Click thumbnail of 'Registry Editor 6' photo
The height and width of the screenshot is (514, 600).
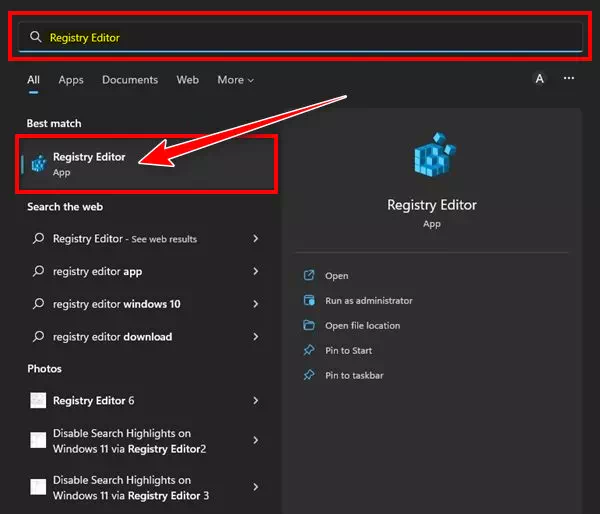click(x=38, y=400)
